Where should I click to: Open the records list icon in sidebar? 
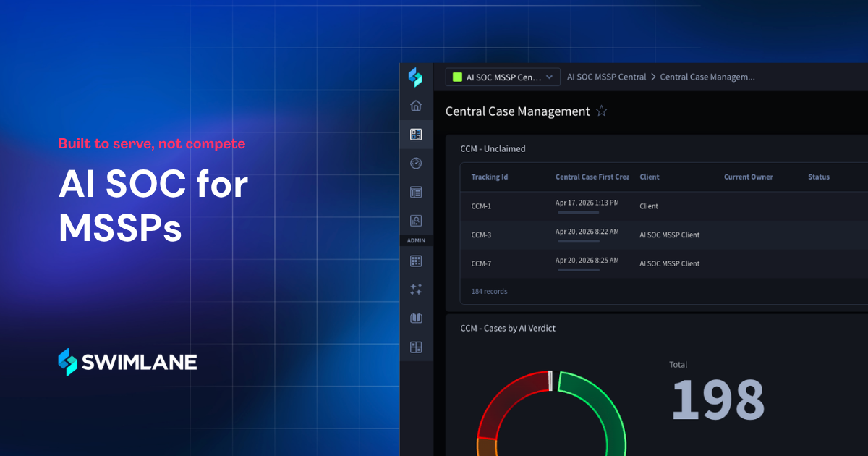click(416, 192)
